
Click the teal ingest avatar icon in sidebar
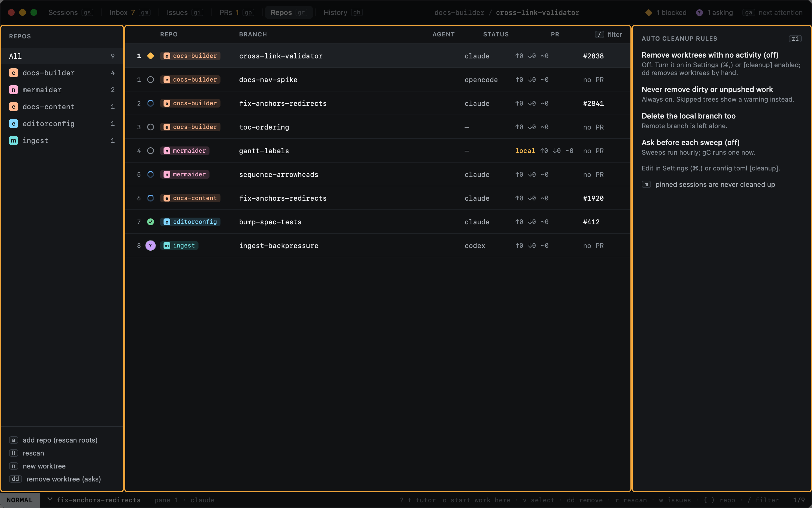(x=14, y=141)
